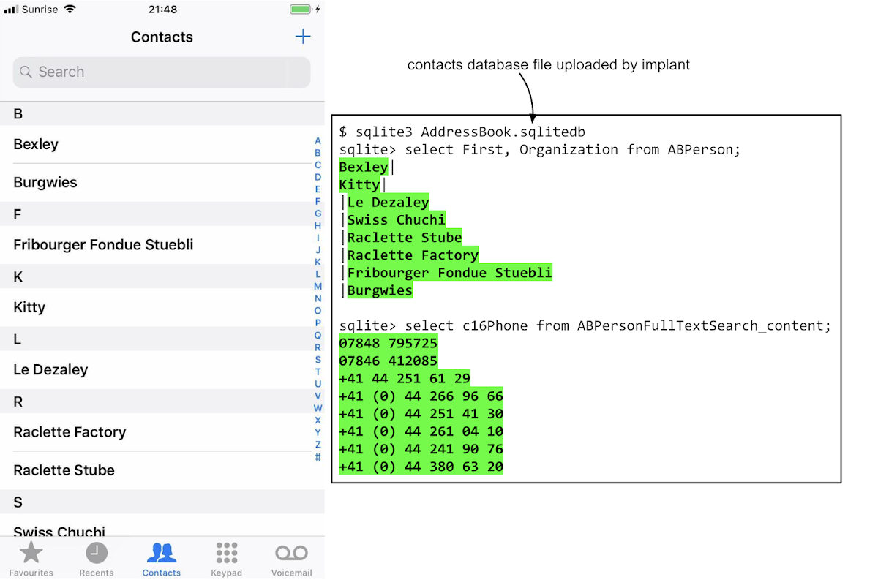Tap the plus icon to add a contact
Image resolution: width=878 pixels, height=588 pixels.
[x=302, y=36]
